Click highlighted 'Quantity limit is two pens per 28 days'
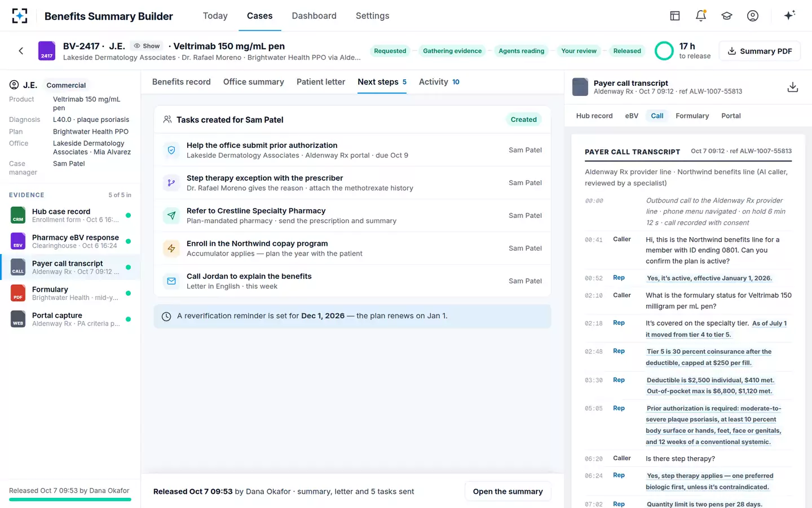Image resolution: width=812 pixels, height=508 pixels. [704, 504]
